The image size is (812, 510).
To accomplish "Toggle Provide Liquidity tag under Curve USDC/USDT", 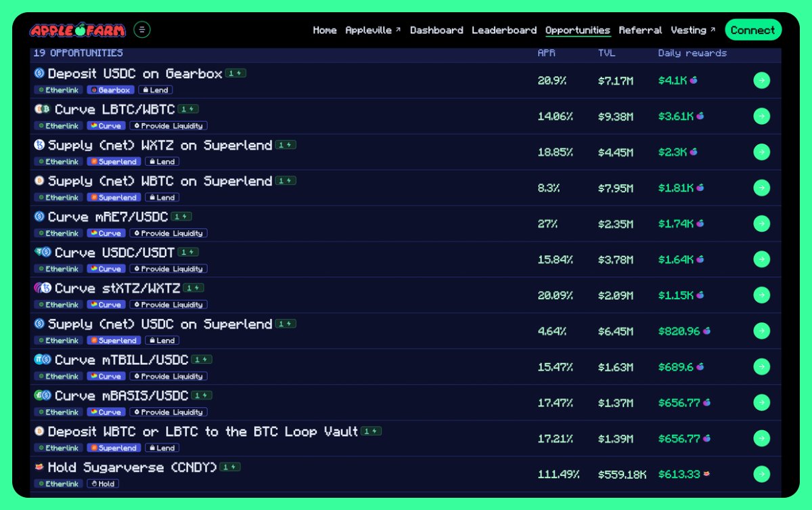I will (x=168, y=269).
